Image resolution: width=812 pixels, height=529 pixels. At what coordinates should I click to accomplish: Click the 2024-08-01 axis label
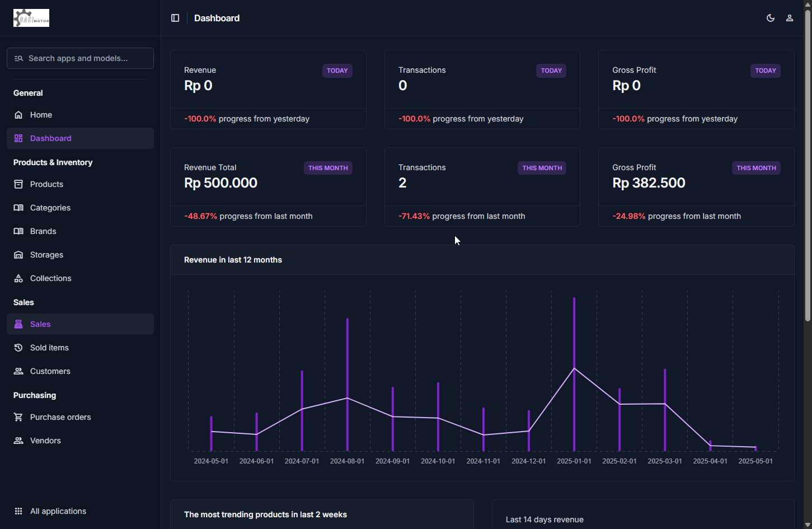point(347,461)
